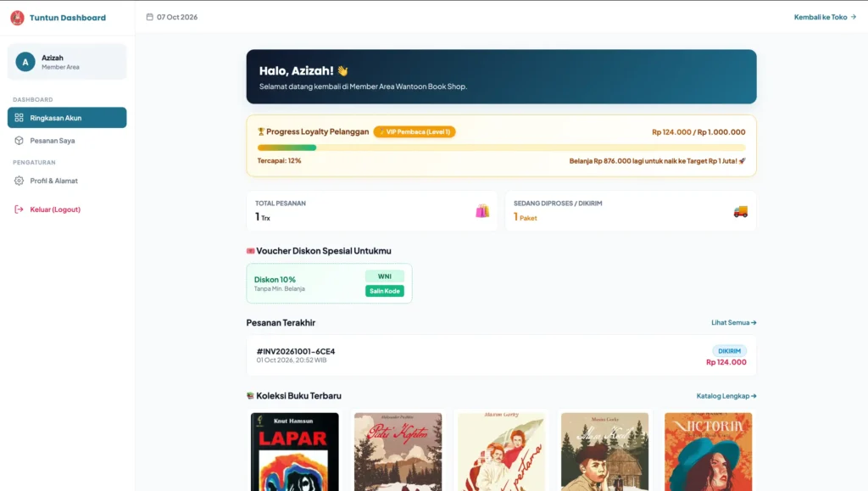Click the rocket icon after Target Rp 1 Juta
Screen dimensions: 868x491
pyautogui.click(x=743, y=161)
